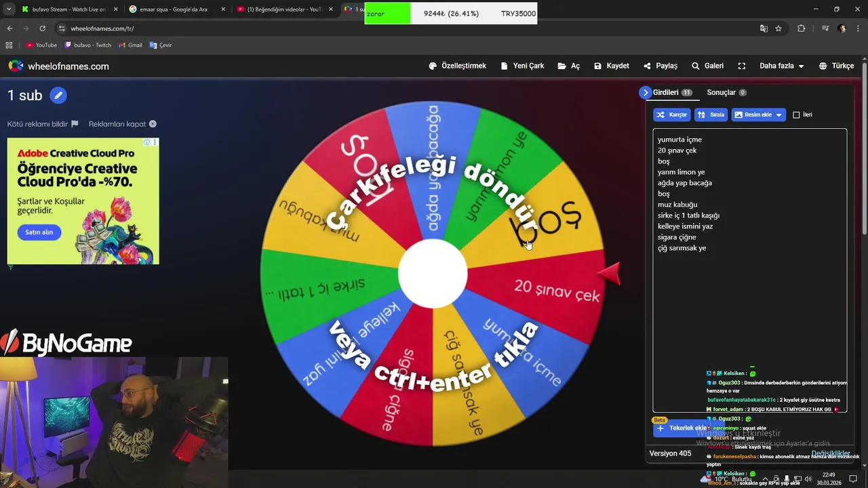The width and height of the screenshot is (868, 488).
Task: Click the pencil edit icon beside the "1 sub" title
Action: coord(58,96)
